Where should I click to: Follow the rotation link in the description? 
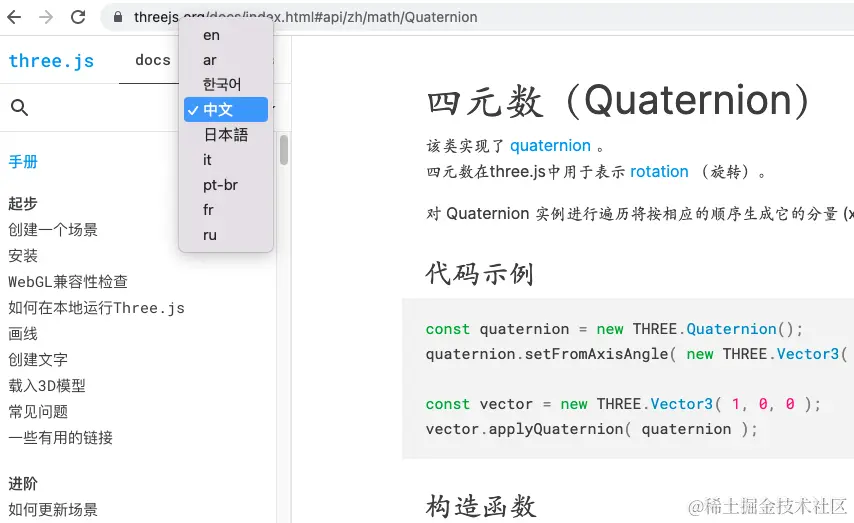coord(659,172)
